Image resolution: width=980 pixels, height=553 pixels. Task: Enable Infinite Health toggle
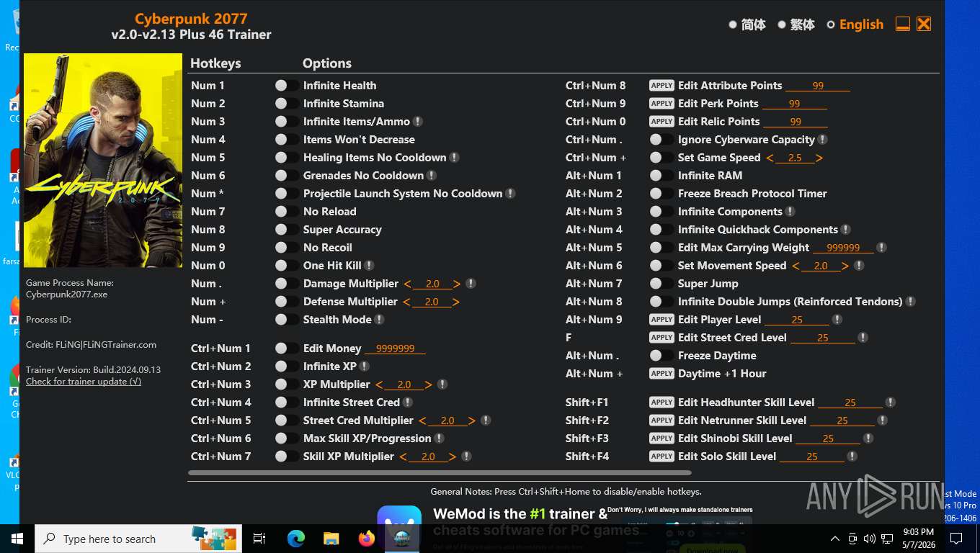(x=287, y=86)
